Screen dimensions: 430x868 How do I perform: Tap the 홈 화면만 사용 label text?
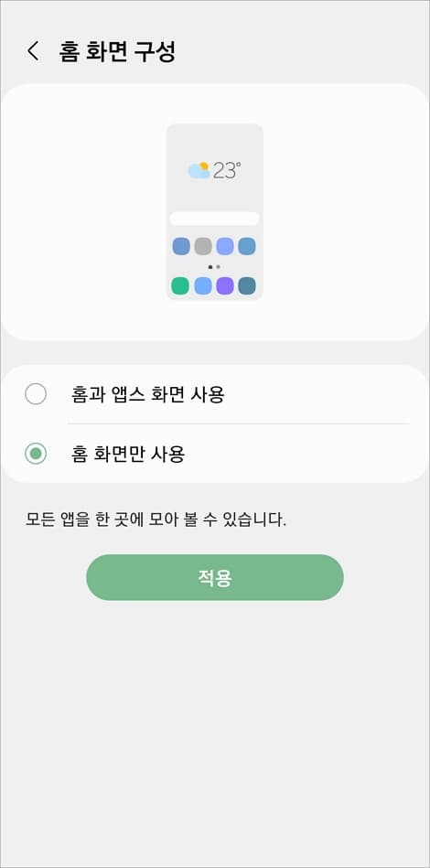click(x=128, y=455)
